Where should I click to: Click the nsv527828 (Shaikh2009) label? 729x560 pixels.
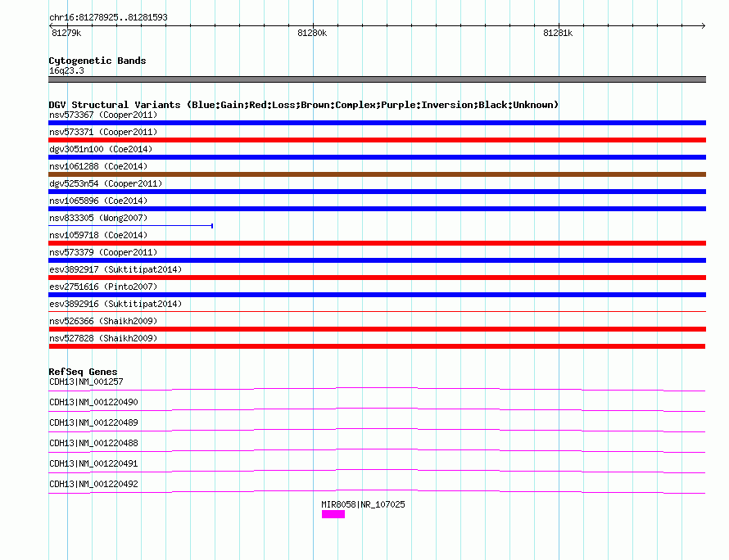point(103,338)
